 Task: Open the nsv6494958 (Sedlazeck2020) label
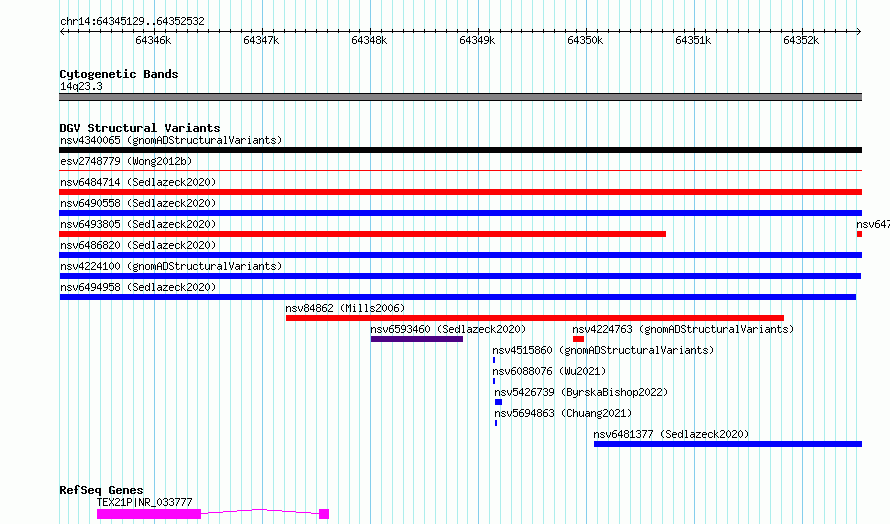[138, 287]
